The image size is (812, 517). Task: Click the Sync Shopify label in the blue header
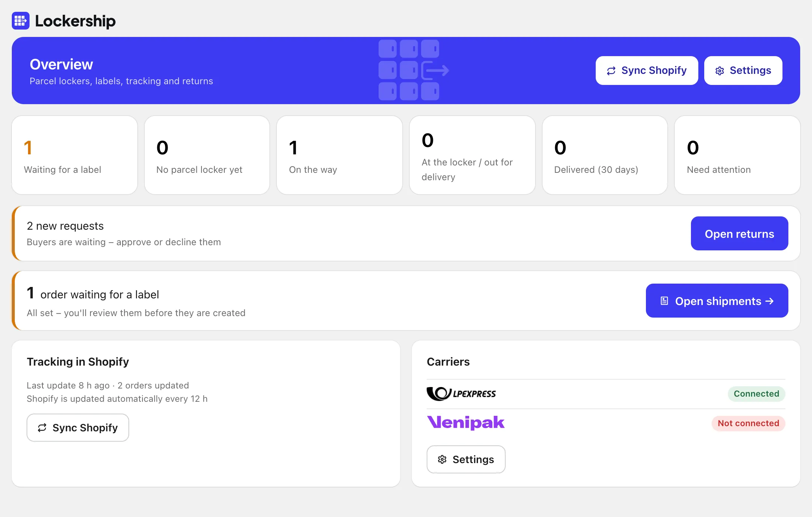654,71
